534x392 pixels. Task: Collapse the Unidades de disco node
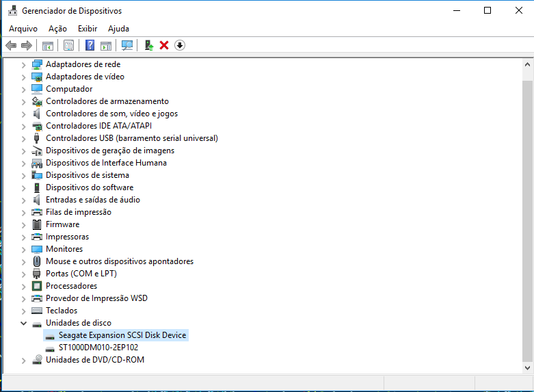[x=23, y=323]
